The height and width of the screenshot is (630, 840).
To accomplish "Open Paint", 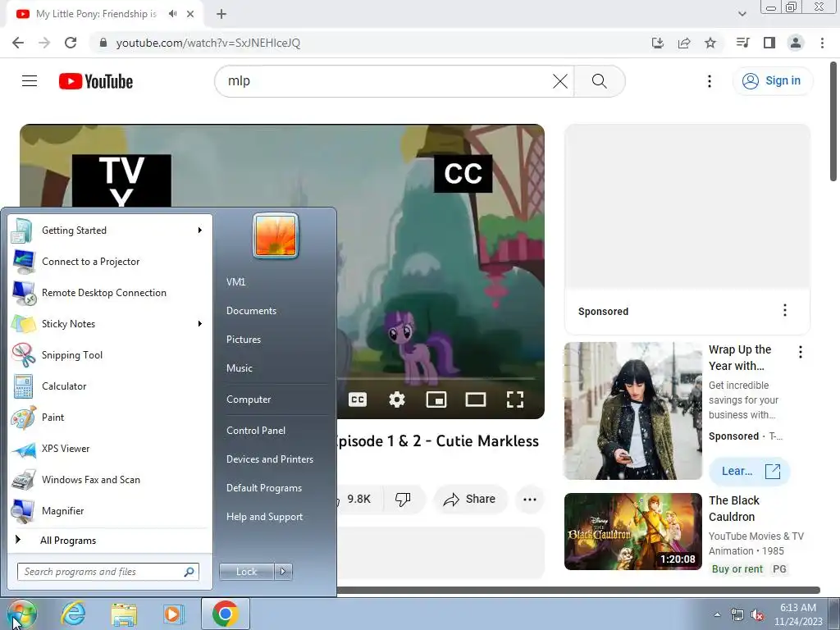I will pyautogui.click(x=111, y=418).
